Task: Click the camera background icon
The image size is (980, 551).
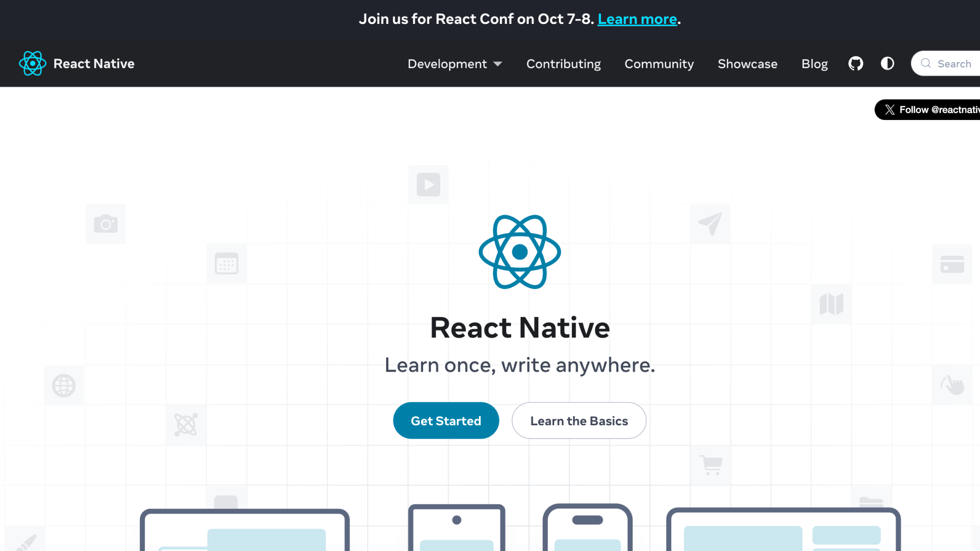Action: pyautogui.click(x=105, y=223)
